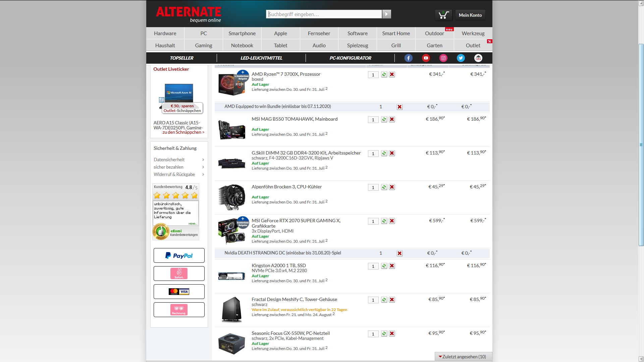644x362 pixels.
Task: Open the Facebook social icon
Action: pyautogui.click(x=408, y=58)
